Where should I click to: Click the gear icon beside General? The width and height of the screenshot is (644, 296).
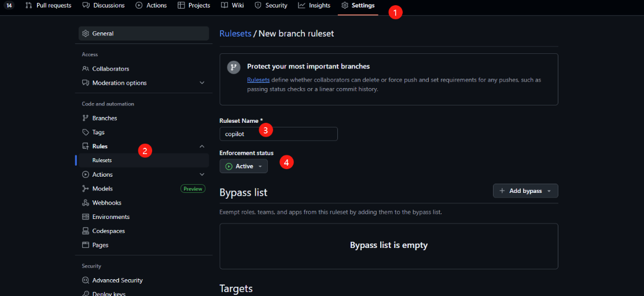click(x=86, y=33)
